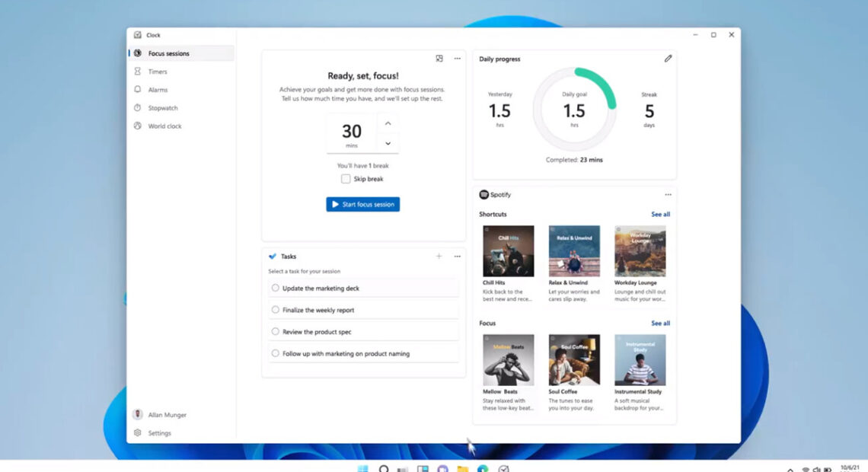This screenshot has height=472, width=868.
Task: Mark Update the marketing deck as complete
Action: 275,288
